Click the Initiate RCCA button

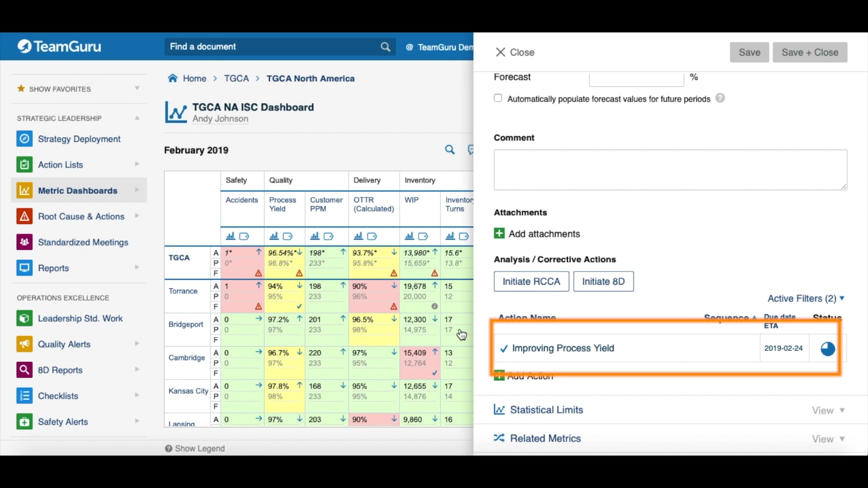[531, 281]
